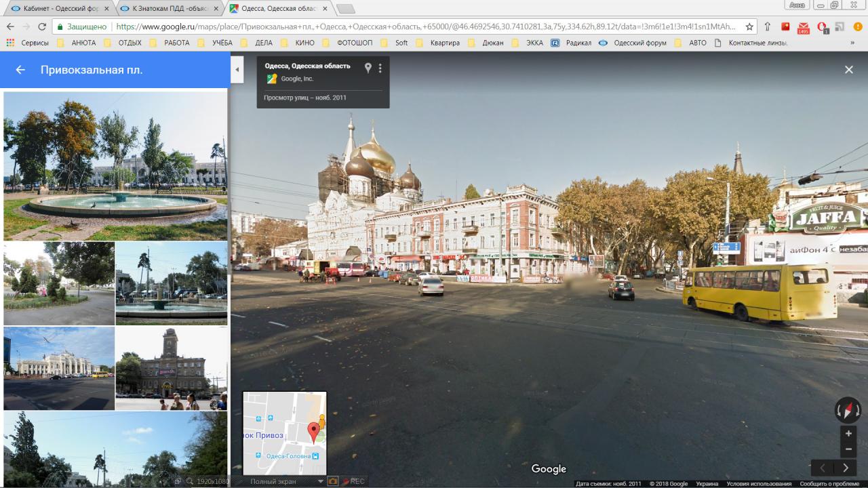Image resolution: width=868 pixels, height=488 pixels.
Task: Zoom in with the plus button
Action: pos(848,434)
